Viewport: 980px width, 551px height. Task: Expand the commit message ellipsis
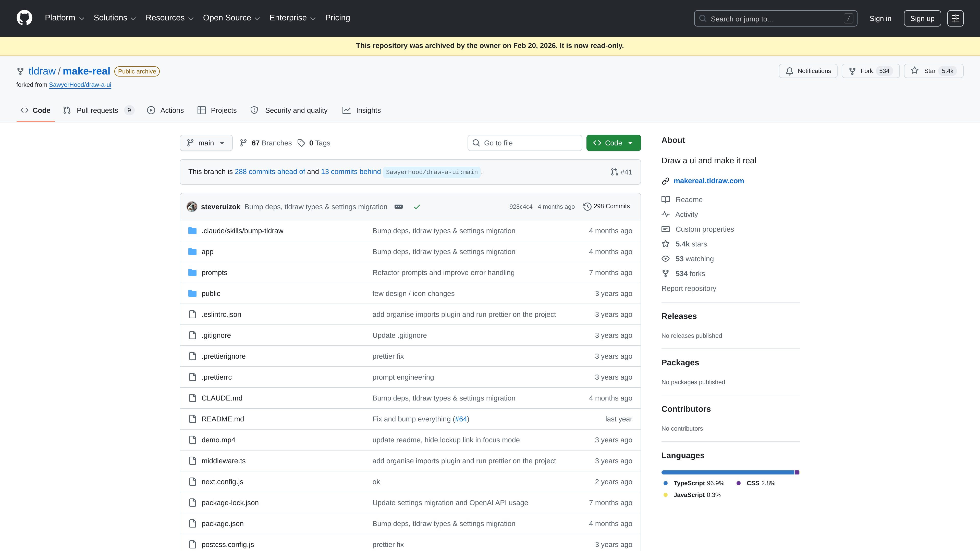[398, 206]
